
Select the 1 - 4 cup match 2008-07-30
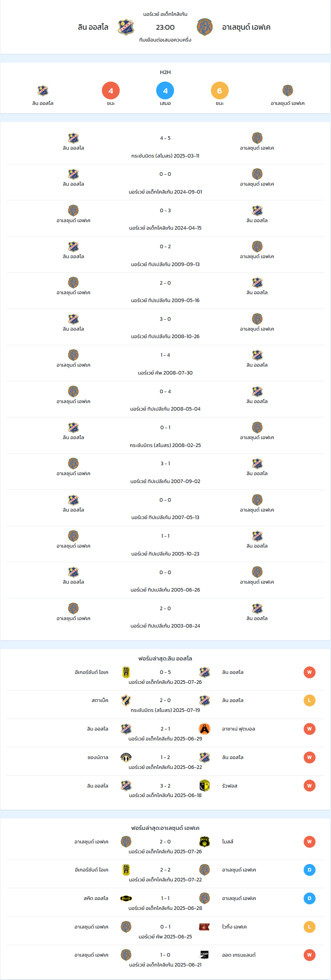click(x=165, y=363)
